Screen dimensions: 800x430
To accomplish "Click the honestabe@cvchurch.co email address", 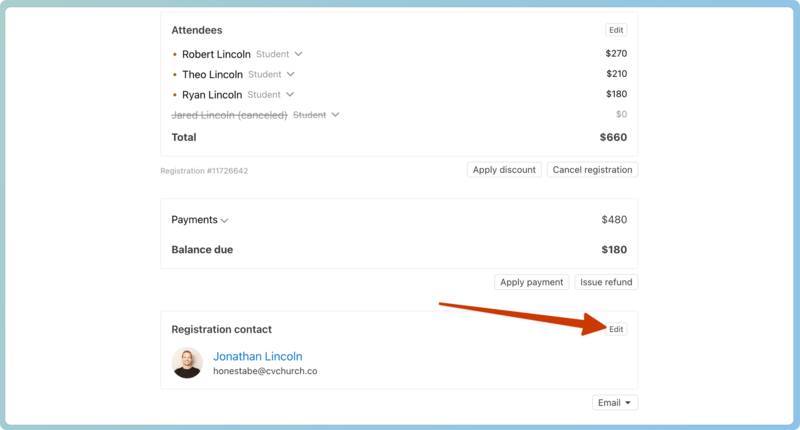I will [265, 371].
